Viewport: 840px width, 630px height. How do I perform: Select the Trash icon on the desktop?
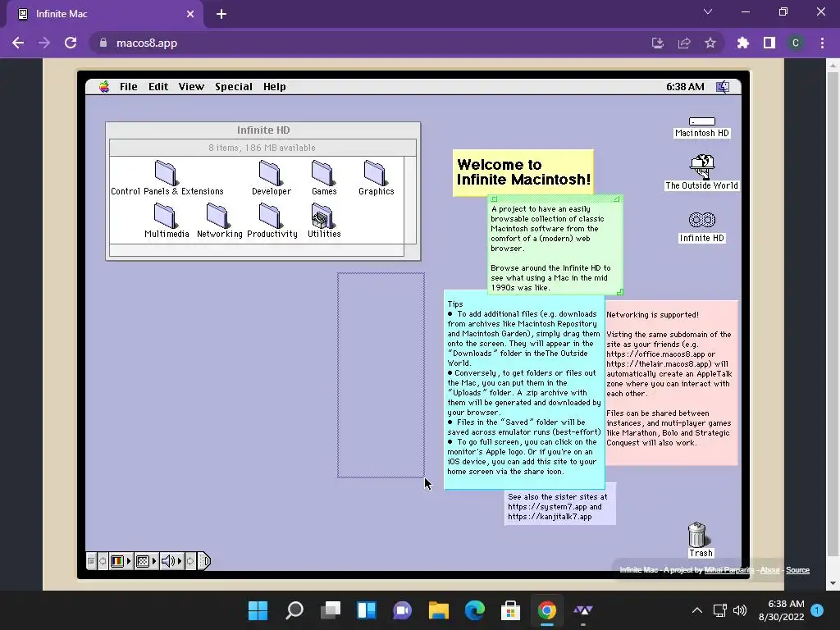(700, 540)
